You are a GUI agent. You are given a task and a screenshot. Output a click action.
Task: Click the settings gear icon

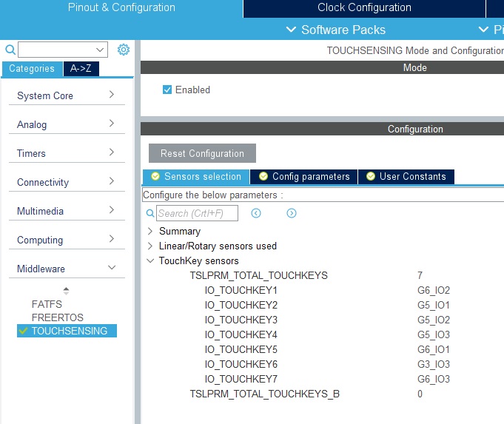[124, 50]
